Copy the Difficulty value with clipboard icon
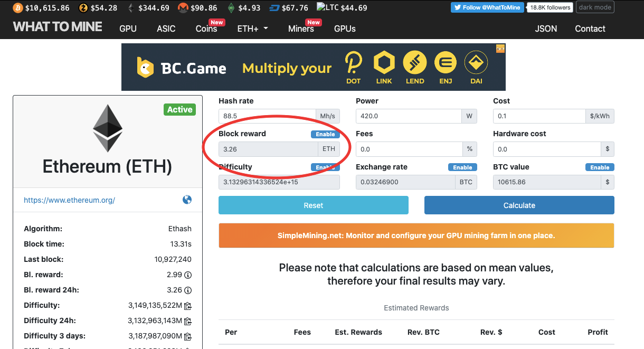Screen dimensions: 644x349 click(187, 306)
